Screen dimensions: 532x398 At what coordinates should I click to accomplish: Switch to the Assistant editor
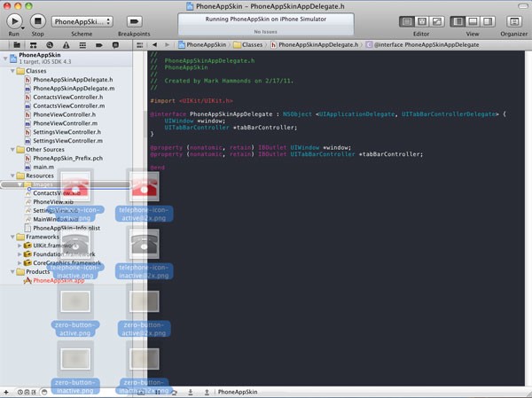pyautogui.click(x=422, y=21)
